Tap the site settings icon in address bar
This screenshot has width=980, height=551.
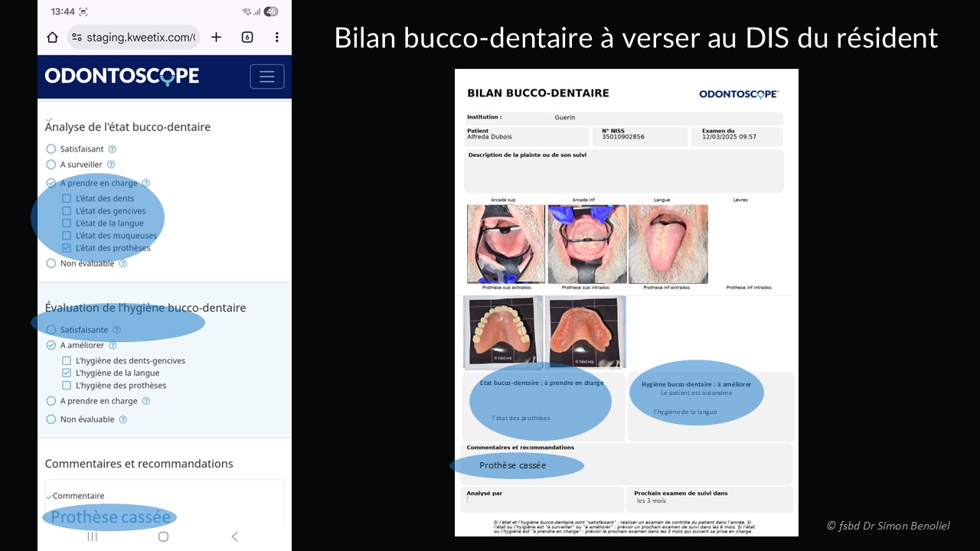click(x=76, y=37)
